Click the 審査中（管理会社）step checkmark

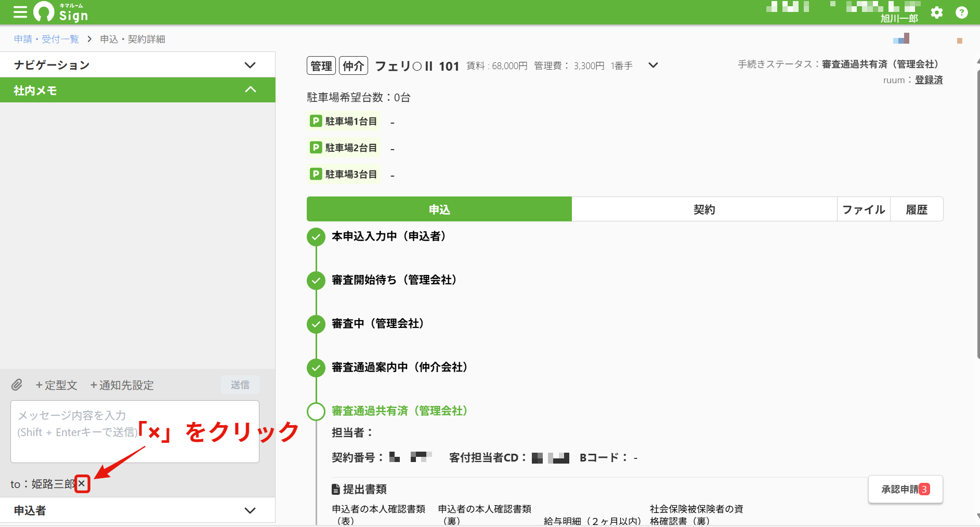point(316,324)
